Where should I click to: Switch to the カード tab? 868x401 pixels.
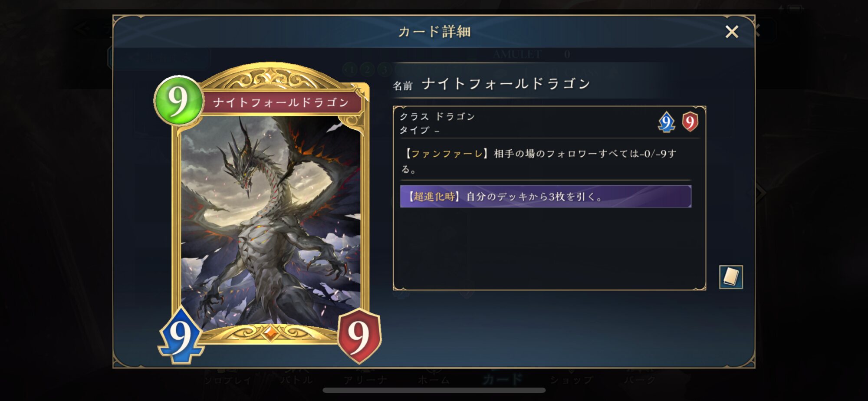coord(502,379)
